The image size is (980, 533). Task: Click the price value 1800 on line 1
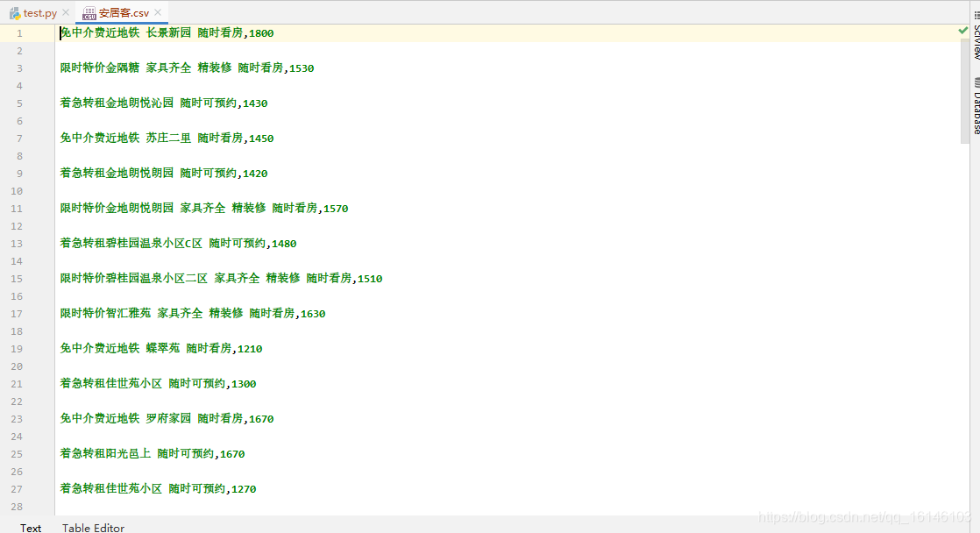(x=261, y=33)
